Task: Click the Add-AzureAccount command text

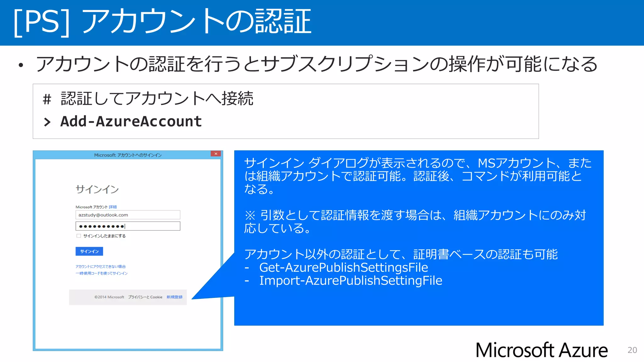Action: [x=131, y=121]
